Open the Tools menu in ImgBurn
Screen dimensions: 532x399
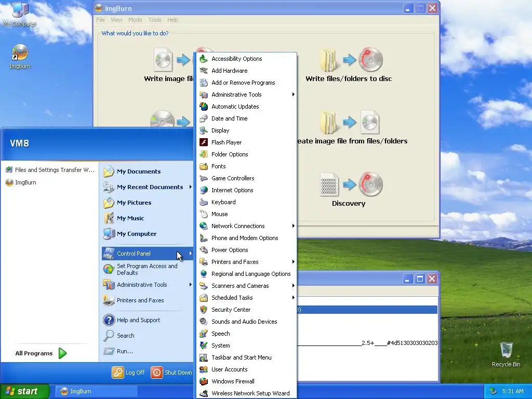pyautogui.click(x=155, y=20)
